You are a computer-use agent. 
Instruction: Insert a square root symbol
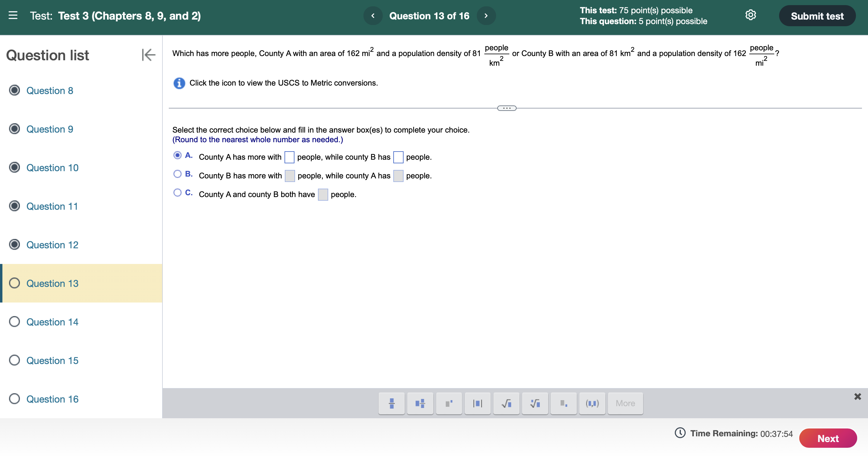point(506,403)
